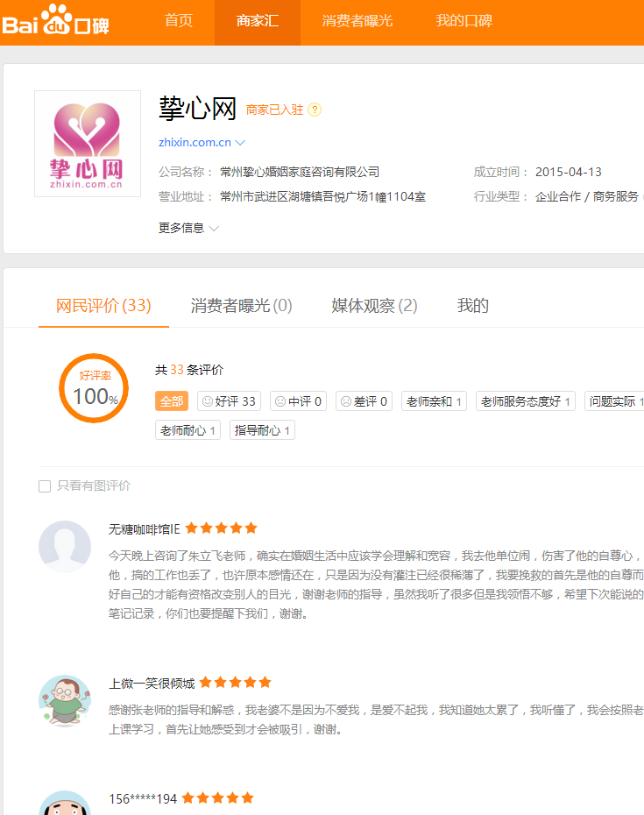This screenshot has height=815, width=644.
Task: Select the 全部 review filter
Action: 172,401
